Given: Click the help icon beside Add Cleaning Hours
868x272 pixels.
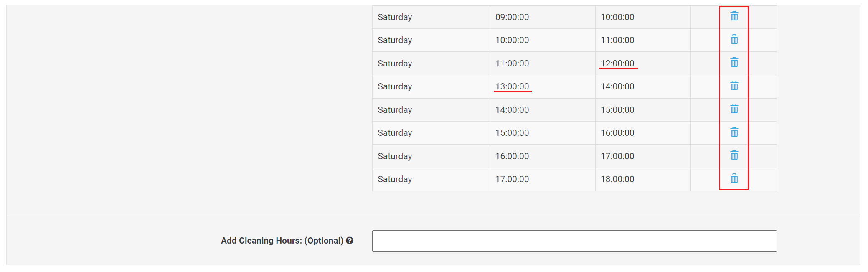Looking at the screenshot, I should click(350, 241).
